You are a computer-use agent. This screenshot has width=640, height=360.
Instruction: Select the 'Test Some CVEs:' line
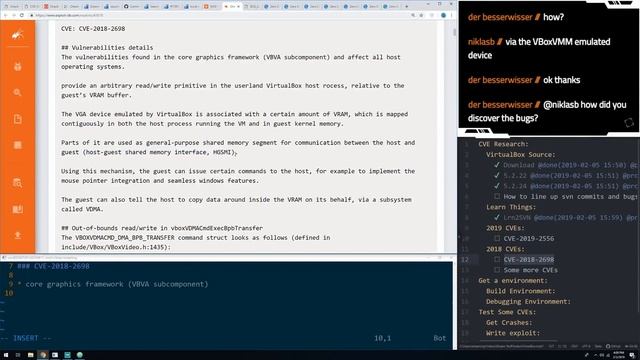pos(507,312)
